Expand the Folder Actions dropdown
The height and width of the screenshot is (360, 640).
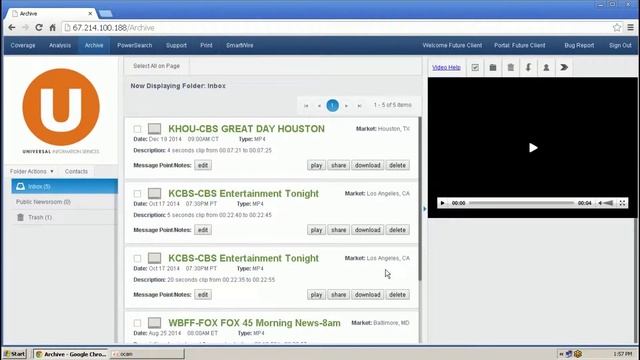tap(32, 171)
